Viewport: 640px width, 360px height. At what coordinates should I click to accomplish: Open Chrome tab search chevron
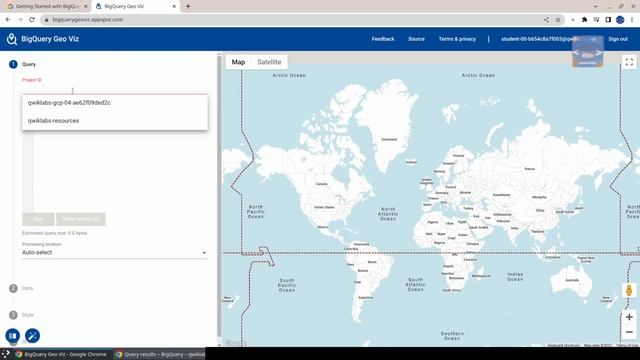[x=595, y=6]
